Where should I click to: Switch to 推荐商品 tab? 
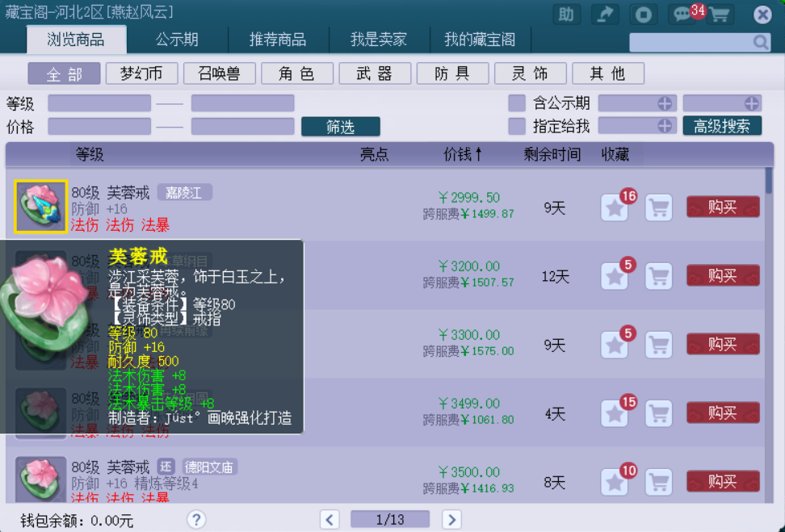(278, 40)
